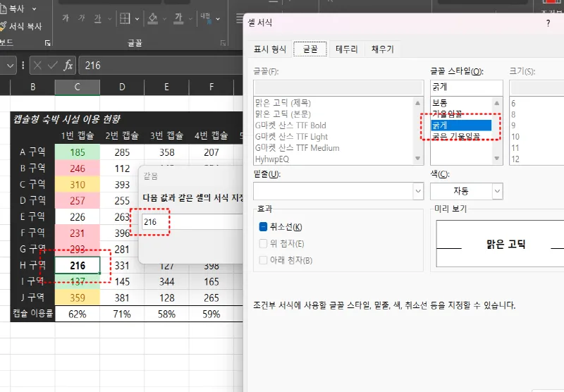Click the enter checkmark in formula bar

click(52, 66)
